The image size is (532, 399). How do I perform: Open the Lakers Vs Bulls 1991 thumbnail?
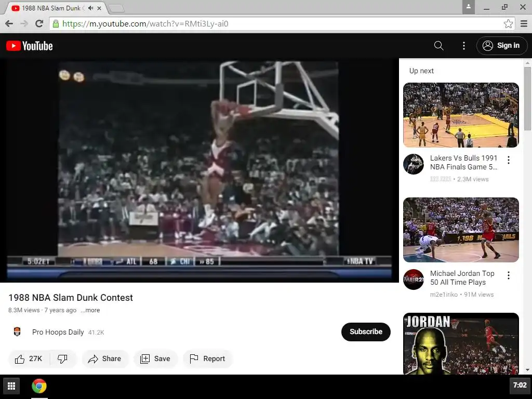pyautogui.click(x=461, y=115)
